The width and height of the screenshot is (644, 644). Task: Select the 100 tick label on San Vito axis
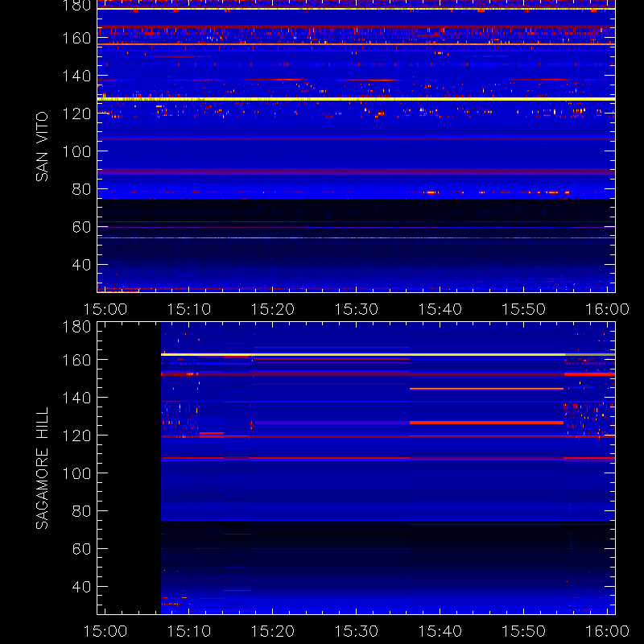click(x=76, y=151)
